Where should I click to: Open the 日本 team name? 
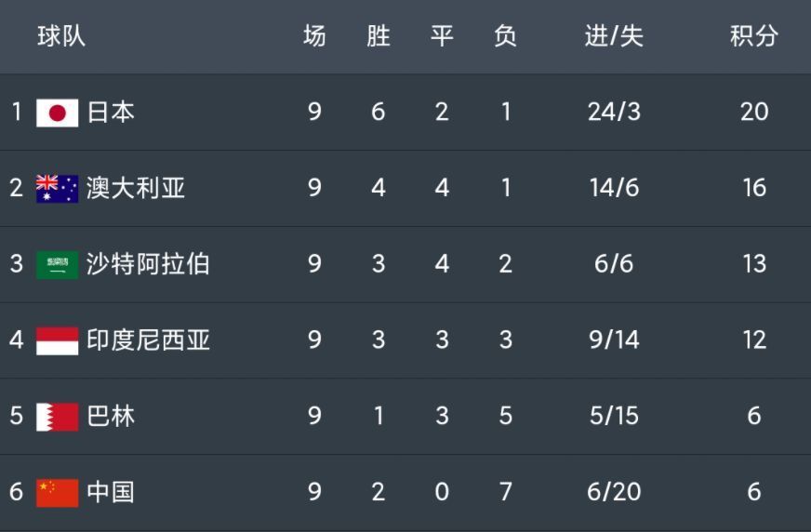click(111, 113)
